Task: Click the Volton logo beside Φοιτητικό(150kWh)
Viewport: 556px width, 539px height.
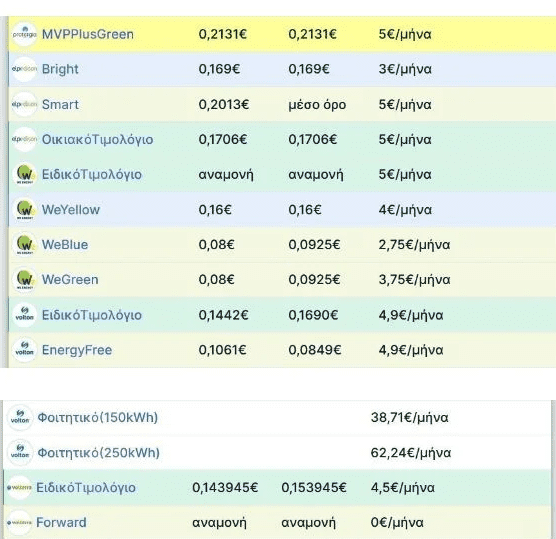Action: (x=20, y=417)
